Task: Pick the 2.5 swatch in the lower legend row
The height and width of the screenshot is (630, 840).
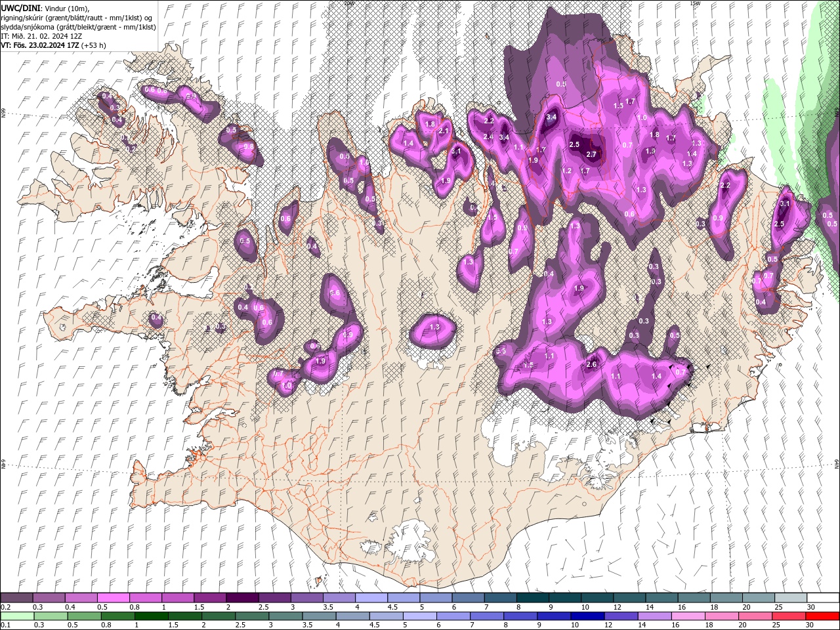Action: click(252, 616)
